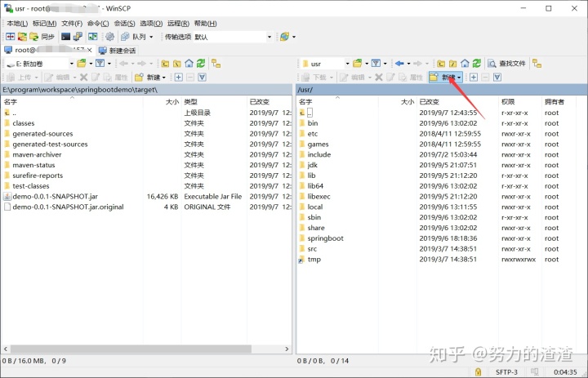Click the 同步 synchronize button

click(42, 37)
